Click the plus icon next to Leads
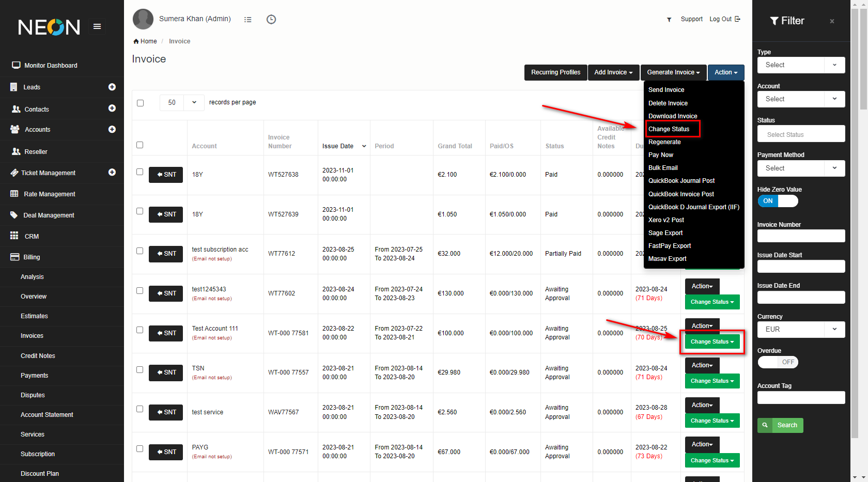The width and height of the screenshot is (868, 482). (x=112, y=87)
